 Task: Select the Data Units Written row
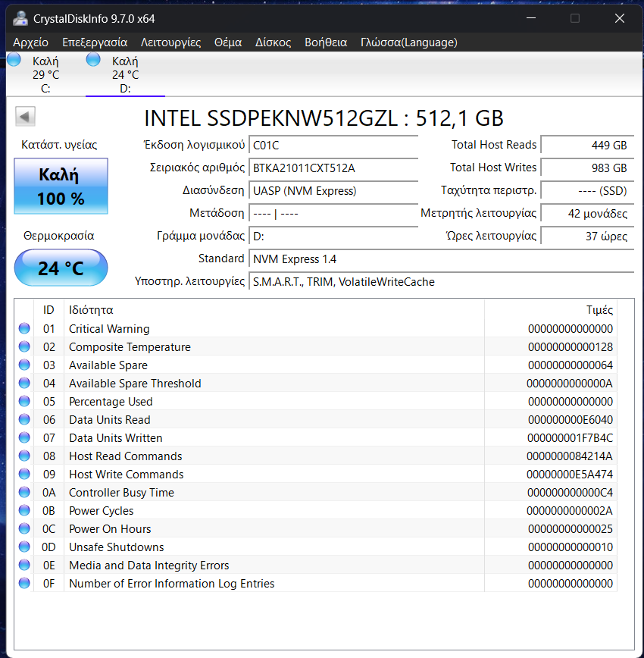315,437
